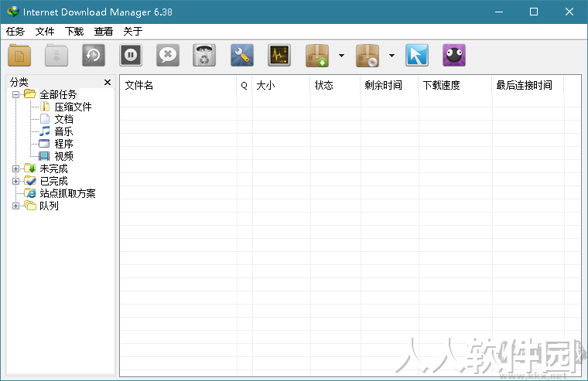Click the window icon beside 程序

pyautogui.click(x=44, y=144)
